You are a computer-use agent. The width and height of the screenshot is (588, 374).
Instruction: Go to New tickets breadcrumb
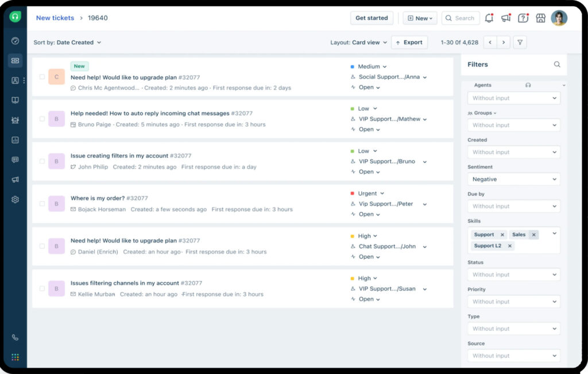(x=55, y=18)
